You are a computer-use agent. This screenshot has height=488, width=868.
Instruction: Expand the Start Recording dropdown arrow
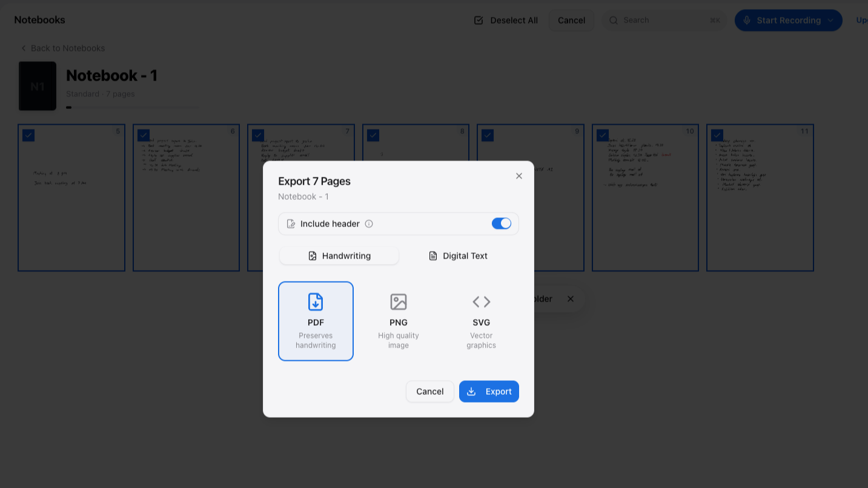click(x=830, y=21)
